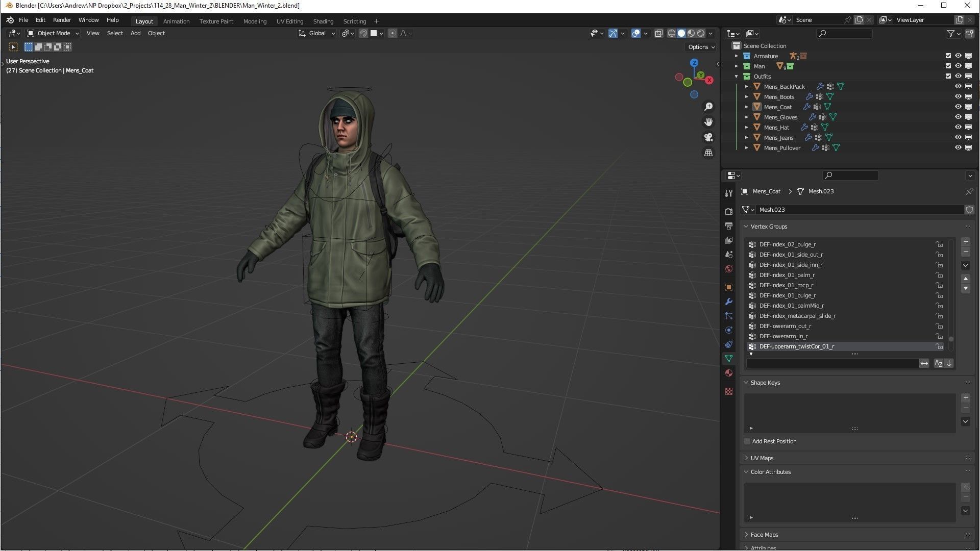Open the Object properties tab icon

[x=729, y=287]
